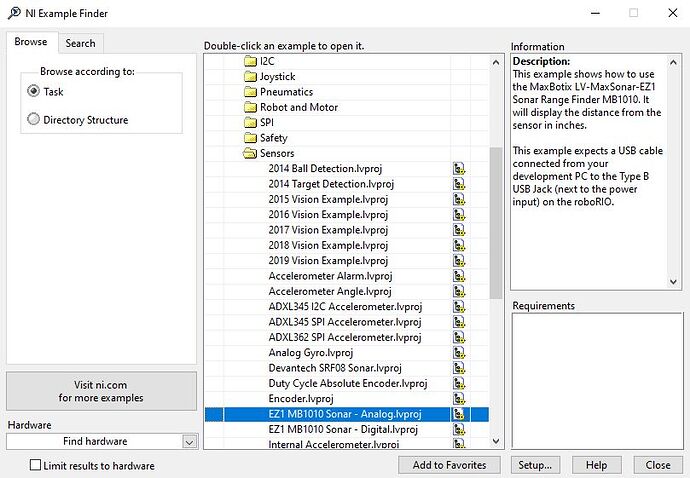
Task: Select the Robot and Motor folder label
Action: (x=299, y=107)
